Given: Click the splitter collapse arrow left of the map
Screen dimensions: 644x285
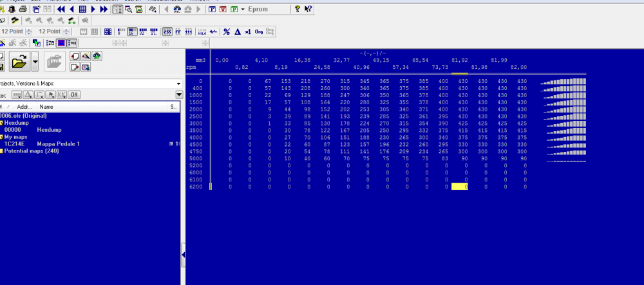Looking at the screenshot, I should coord(183,255).
